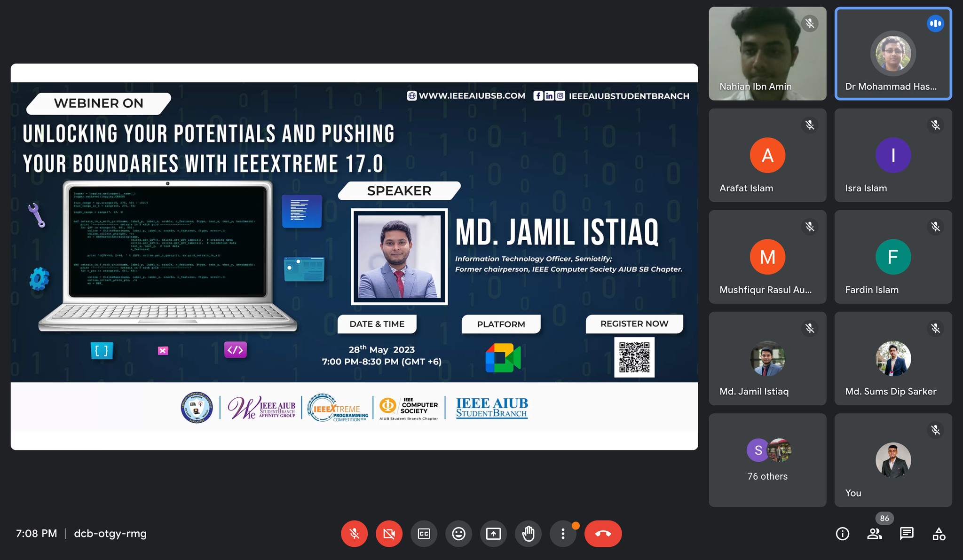Click Nahian Ibn Amin's video tile

pos(767,54)
